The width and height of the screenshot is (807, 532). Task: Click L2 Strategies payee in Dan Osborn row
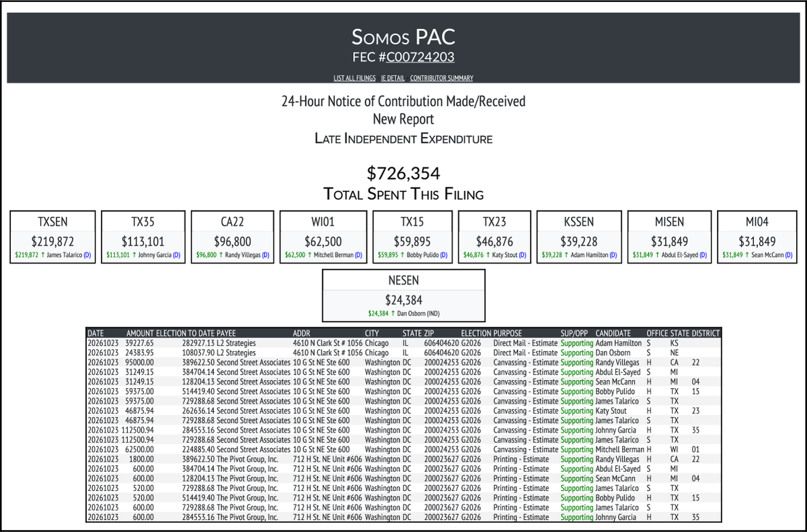(x=236, y=352)
